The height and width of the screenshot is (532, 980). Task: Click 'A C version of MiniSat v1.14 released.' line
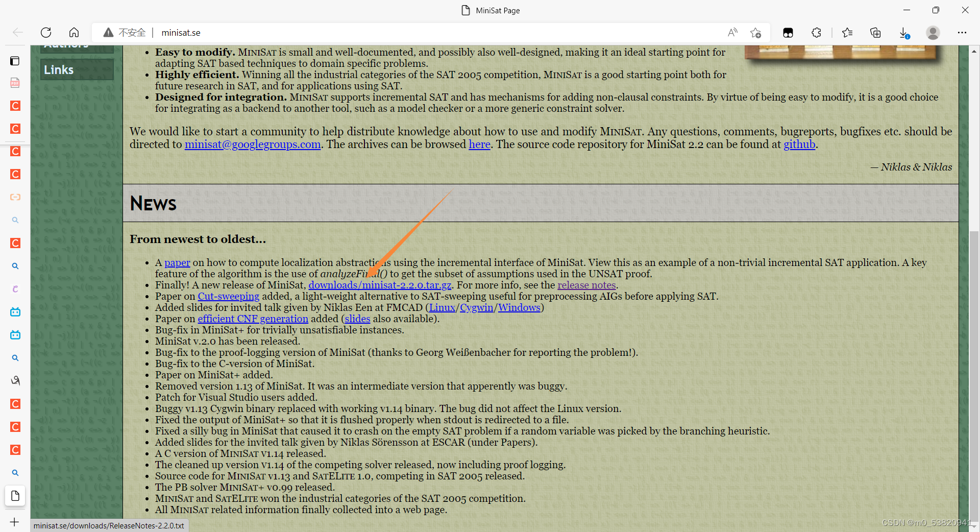[240, 453]
